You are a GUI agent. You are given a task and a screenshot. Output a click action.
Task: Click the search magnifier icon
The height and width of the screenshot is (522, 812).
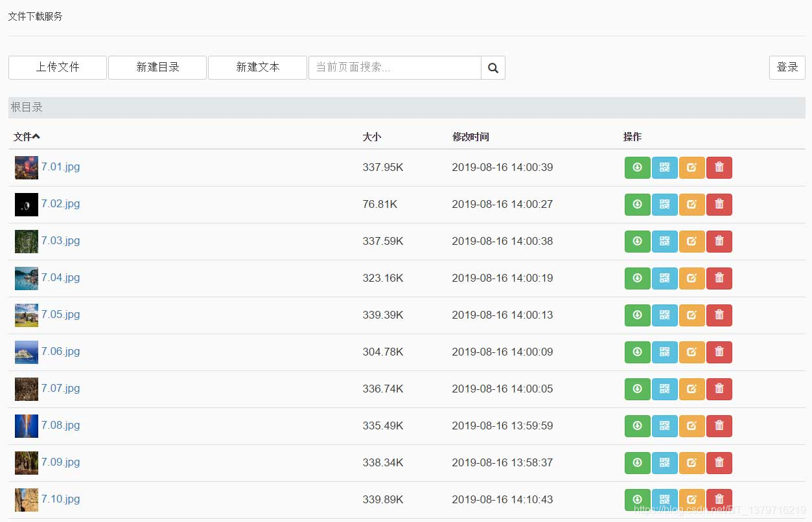(x=493, y=67)
